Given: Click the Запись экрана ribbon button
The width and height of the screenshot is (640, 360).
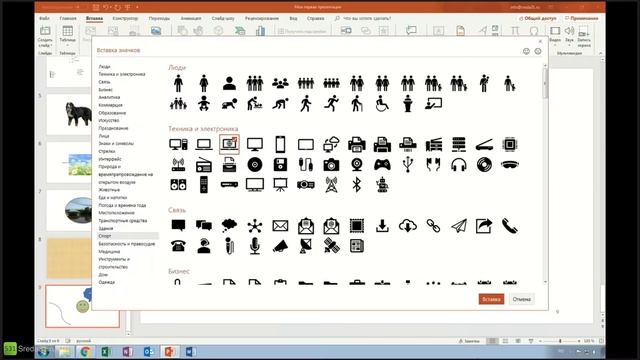Looking at the screenshot, I should pos(584,37).
